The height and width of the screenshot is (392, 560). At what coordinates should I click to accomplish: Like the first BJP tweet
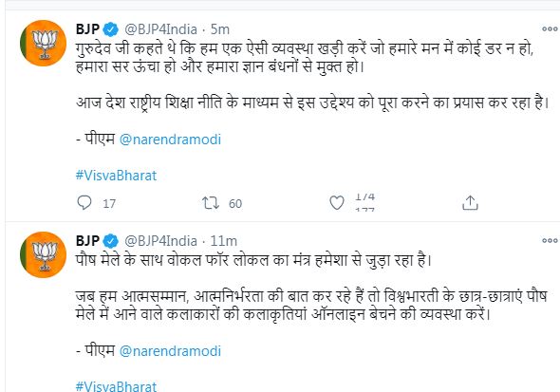click(336, 203)
